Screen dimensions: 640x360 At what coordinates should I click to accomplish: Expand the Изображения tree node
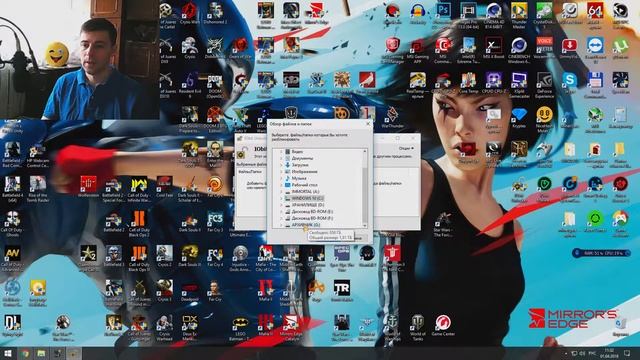tap(281, 172)
